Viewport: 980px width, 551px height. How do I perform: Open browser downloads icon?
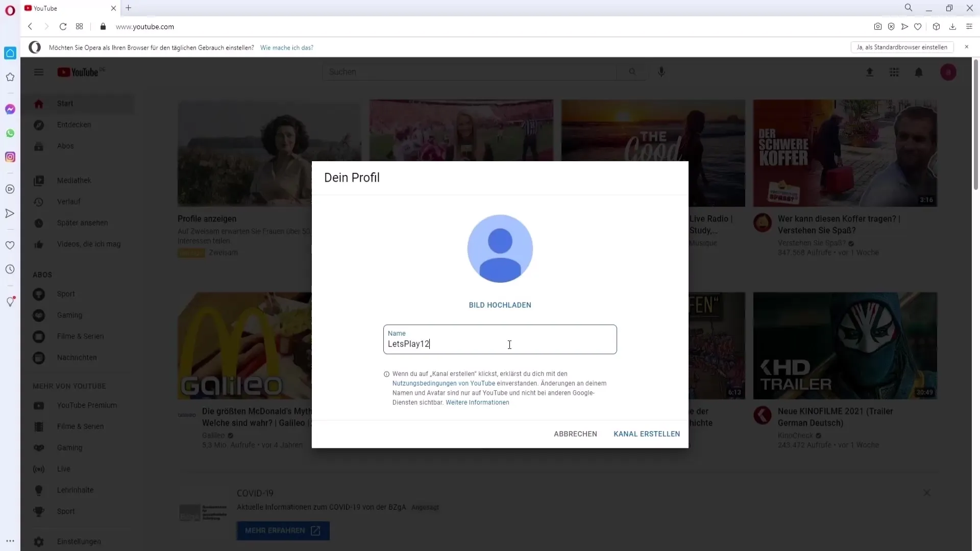click(952, 27)
